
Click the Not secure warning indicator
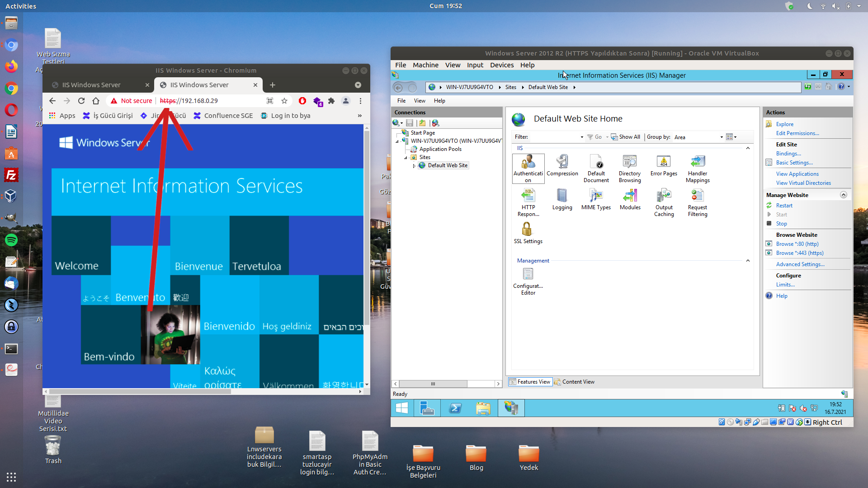[132, 101]
